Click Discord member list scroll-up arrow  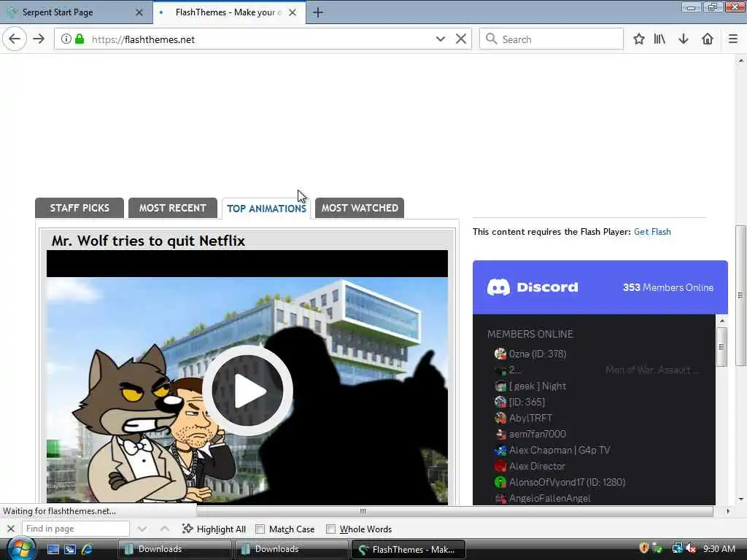(721, 321)
